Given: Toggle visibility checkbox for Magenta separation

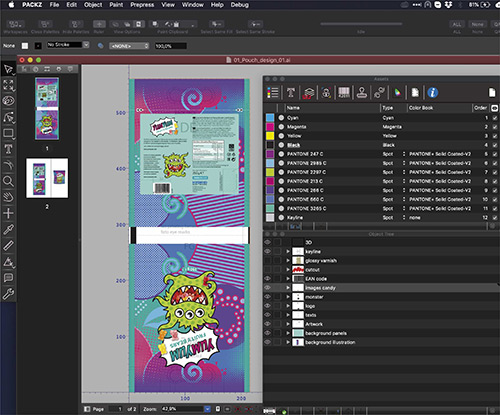Looking at the screenshot, I should point(495,127).
